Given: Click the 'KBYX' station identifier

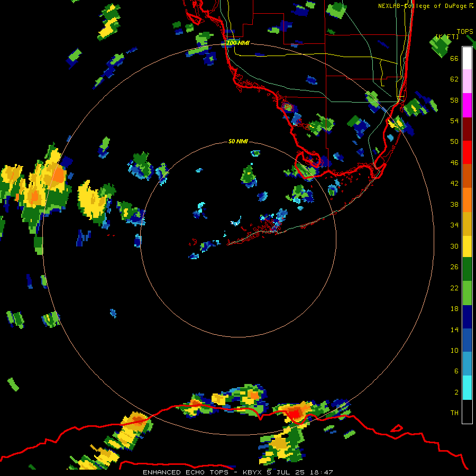Looking at the screenshot, I should pos(253,472).
